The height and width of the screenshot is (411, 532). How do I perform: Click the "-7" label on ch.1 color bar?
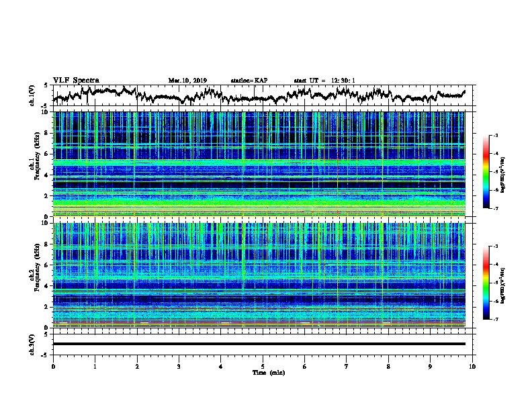(495, 208)
